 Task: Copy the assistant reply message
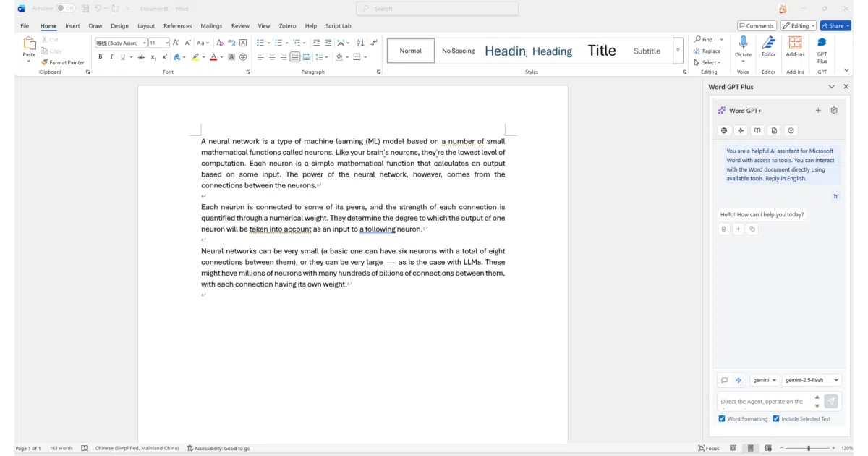point(752,229)
